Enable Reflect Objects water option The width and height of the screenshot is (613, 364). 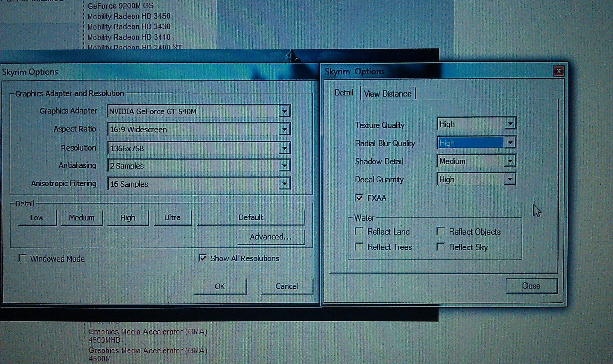440,231
